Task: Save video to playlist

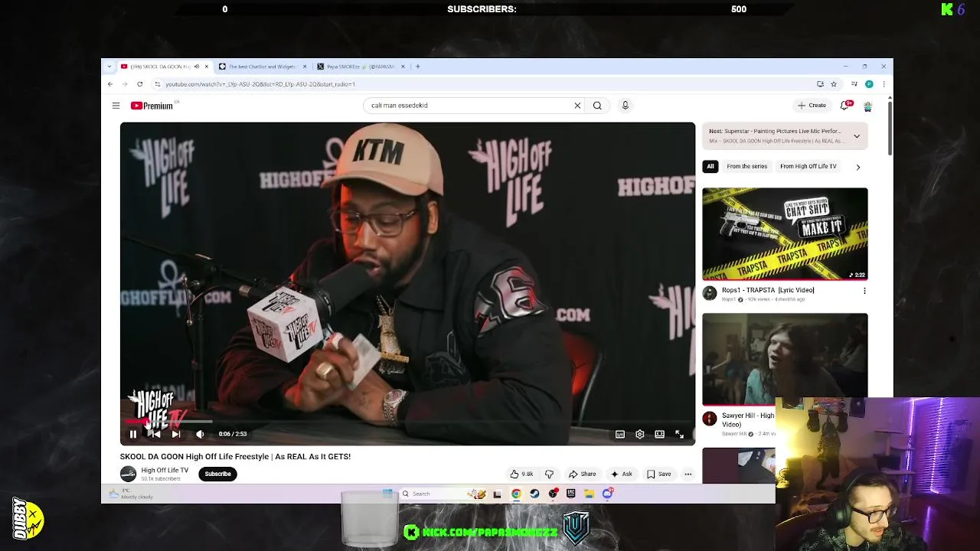Action: click(658, 474)
